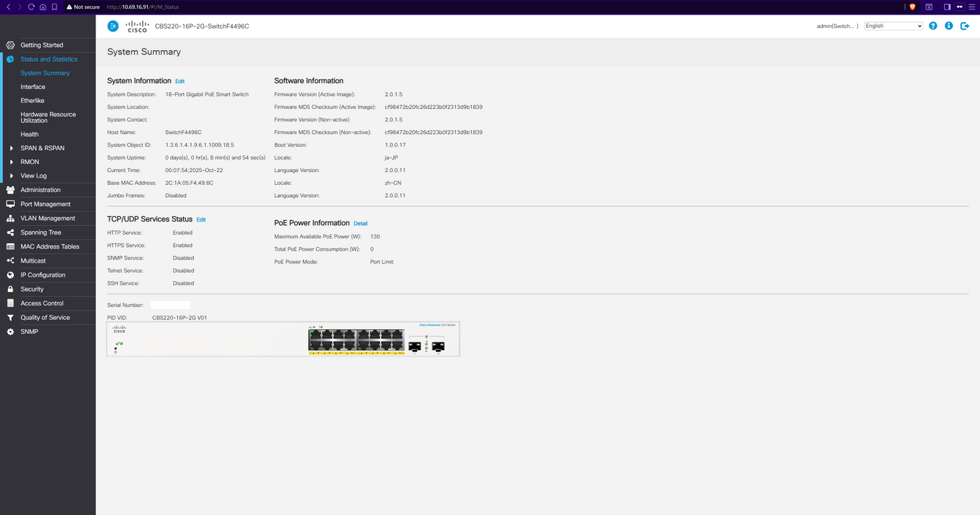Log out using the exit icon
980x515 pixels.
(x=965, y=26)
